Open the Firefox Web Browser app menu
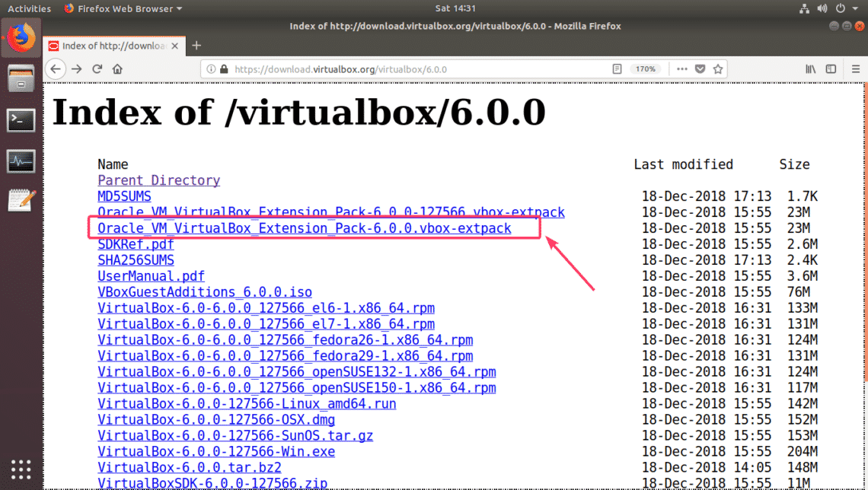868x490 pixels. [123, 8]
